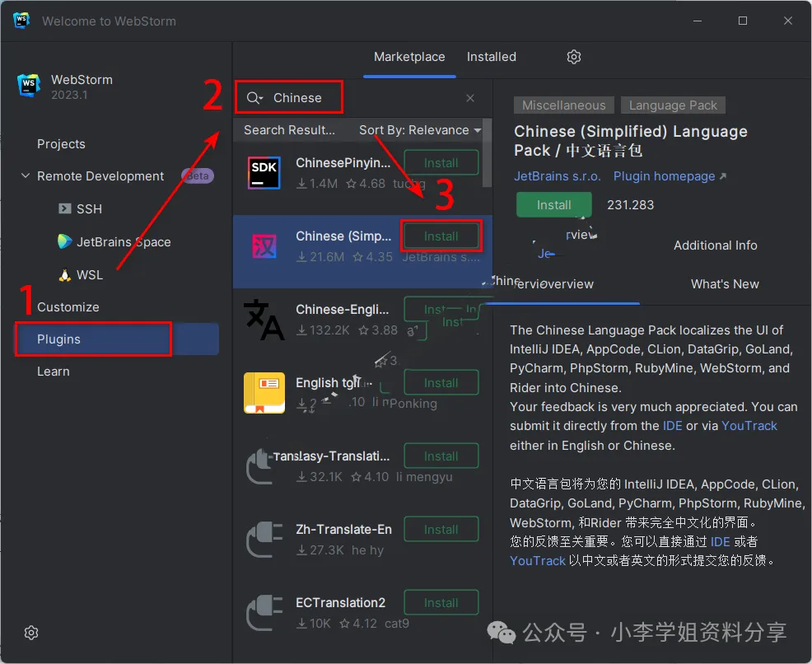Image resolution: width=812 pixels, height=664 pixels.
Task: Open YouTrack link in English description
Action: [749, 426]
